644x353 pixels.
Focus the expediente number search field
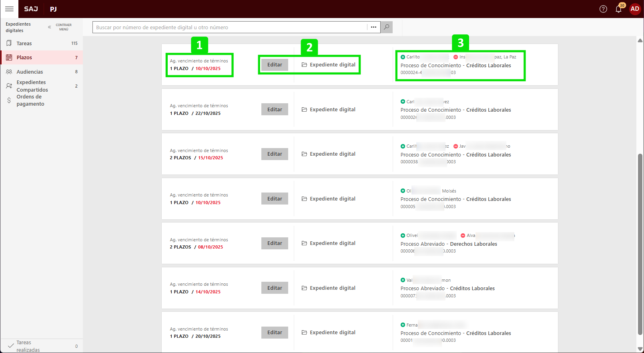(x=230, y=27)
